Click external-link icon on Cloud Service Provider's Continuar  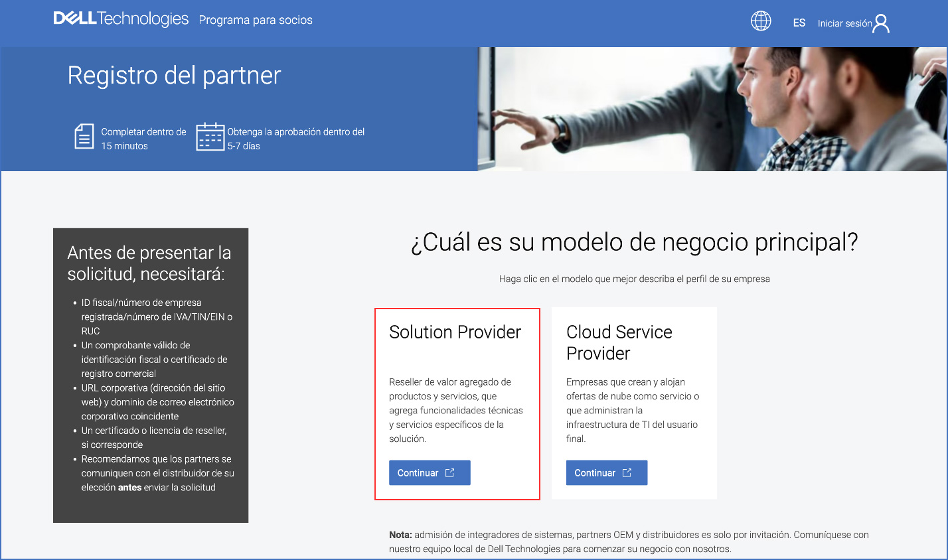[627, 472]
